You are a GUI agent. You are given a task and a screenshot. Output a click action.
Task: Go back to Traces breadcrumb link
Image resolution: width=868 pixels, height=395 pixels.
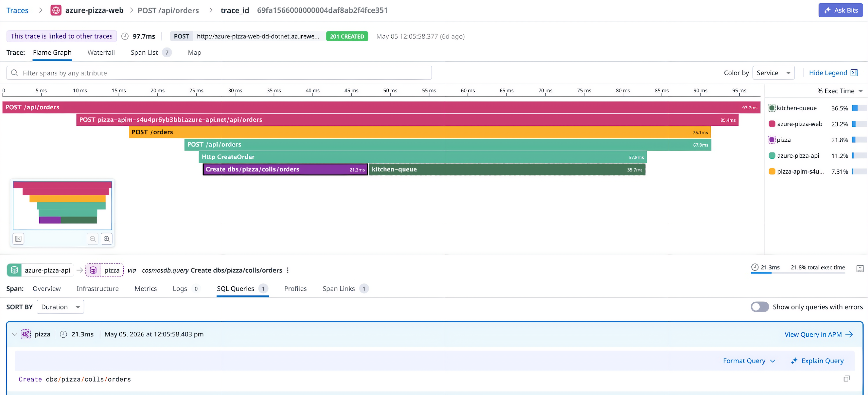(x=17, y=10)
